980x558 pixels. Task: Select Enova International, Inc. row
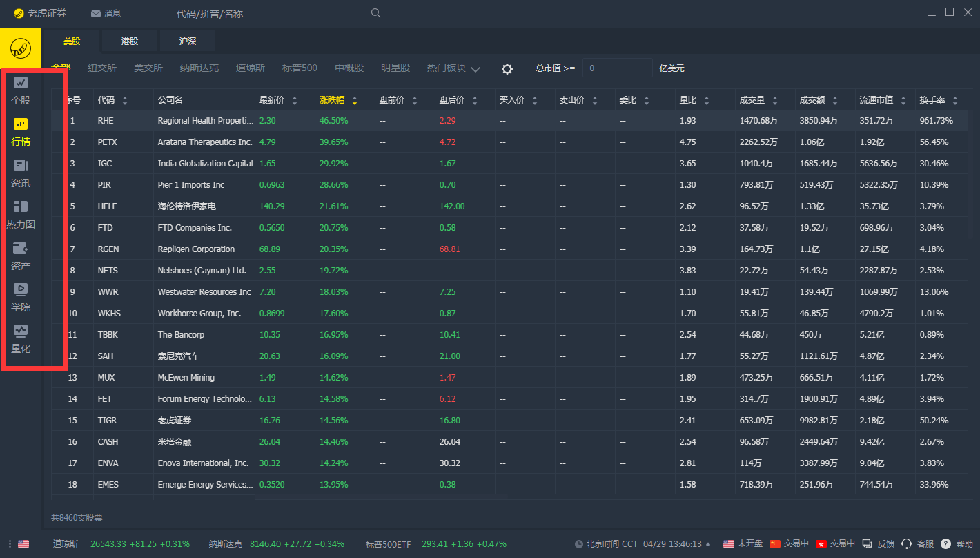click(x=509, y=463)
